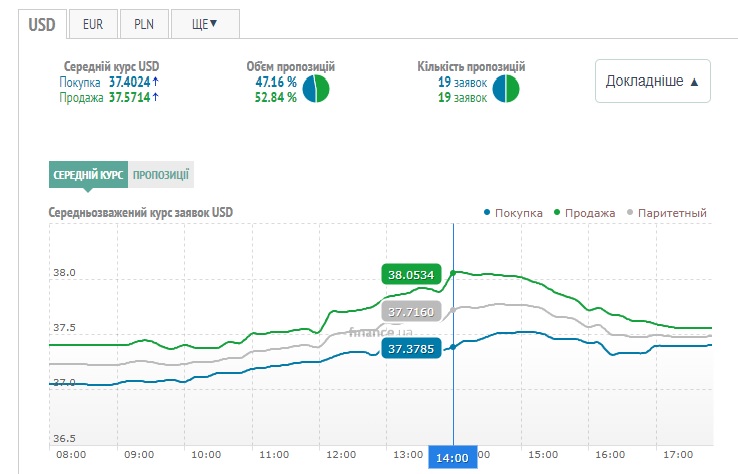Click the 14:00 time marker on axis

coord(453,457)
